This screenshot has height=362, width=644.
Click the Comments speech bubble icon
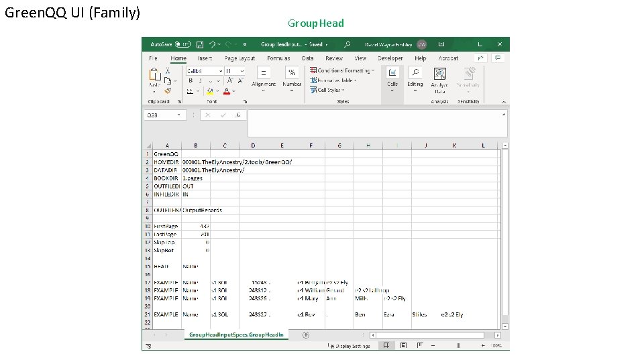[498, 58]
